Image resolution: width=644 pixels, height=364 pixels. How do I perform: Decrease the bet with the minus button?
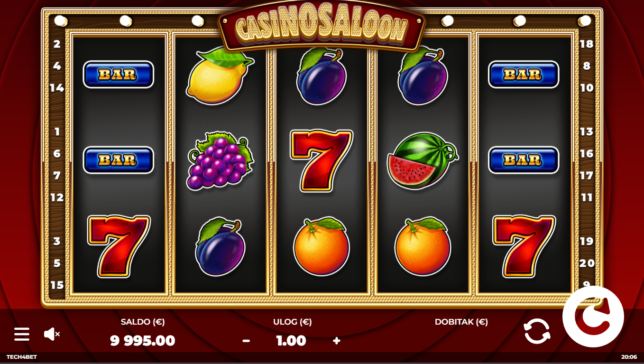246,341
